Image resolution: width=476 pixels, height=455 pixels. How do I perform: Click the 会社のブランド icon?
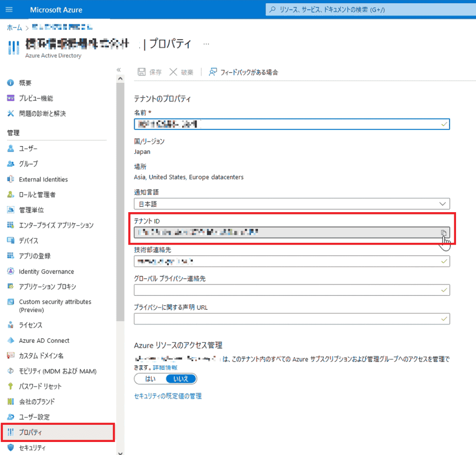(11, 401)
